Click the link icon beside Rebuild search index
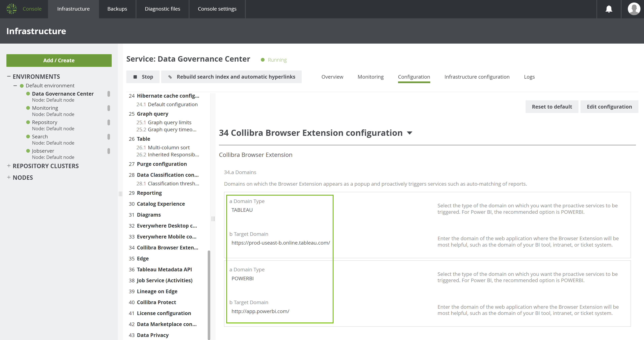The image size is (644, 340). pos(170,77)
